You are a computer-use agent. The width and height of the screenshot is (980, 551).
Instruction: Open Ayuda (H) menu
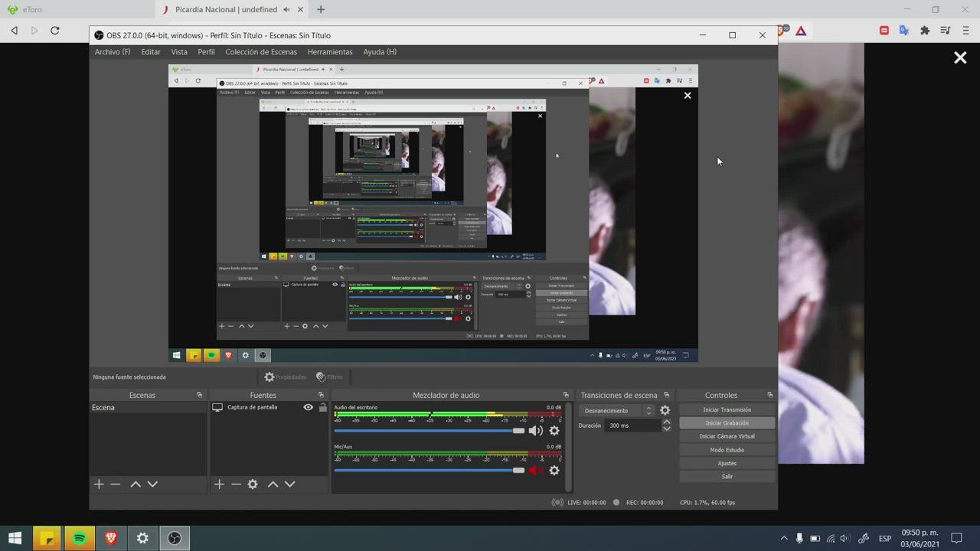coord(380,52)
